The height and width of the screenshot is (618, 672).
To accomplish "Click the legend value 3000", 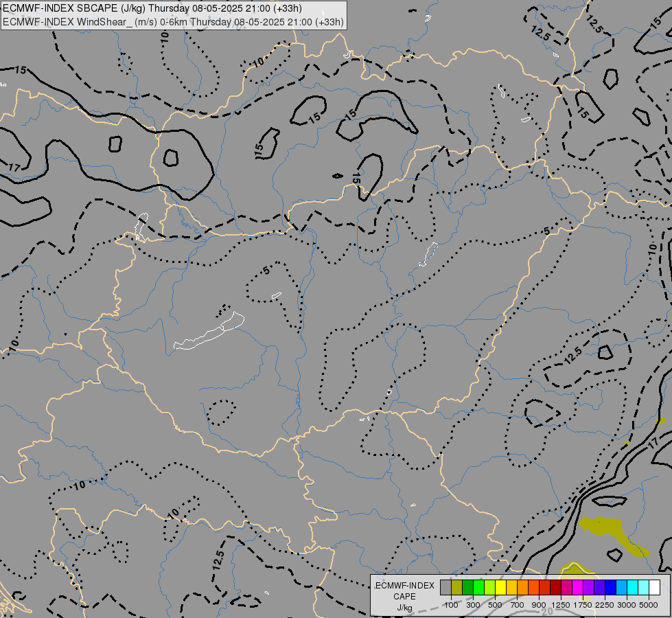I will (627, 605).
